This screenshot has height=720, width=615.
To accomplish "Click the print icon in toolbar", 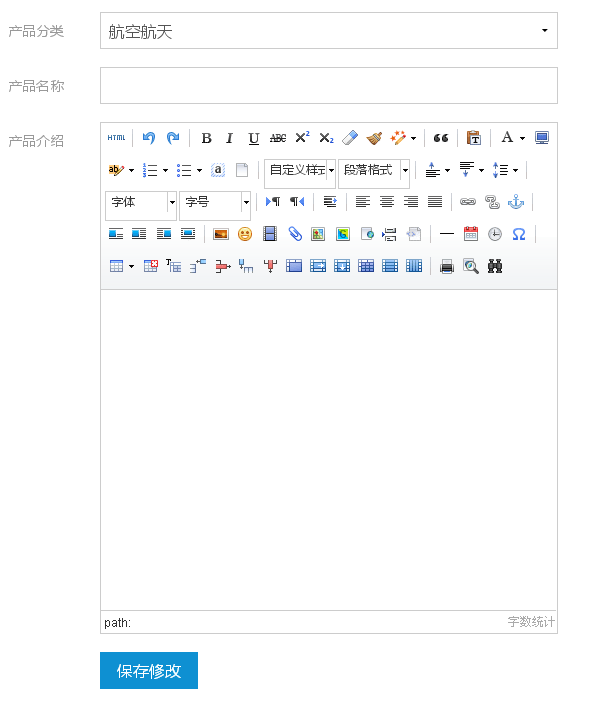I will [x=447, y=266].
